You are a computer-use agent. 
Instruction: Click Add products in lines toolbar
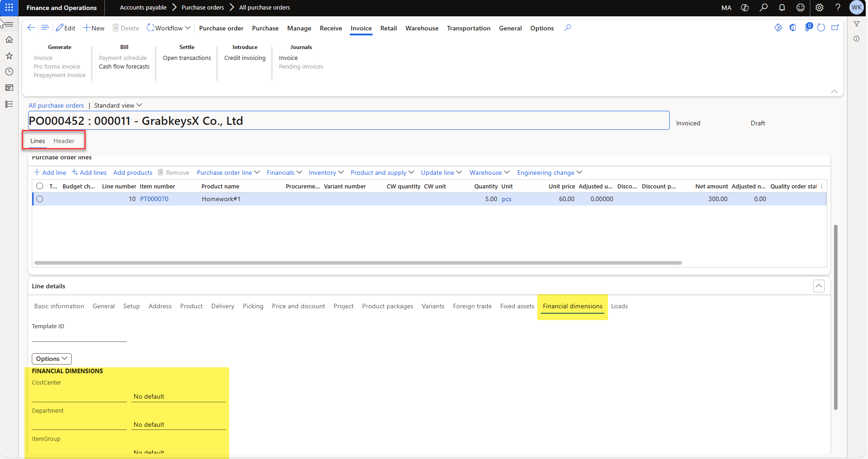(x=133, y=173)
